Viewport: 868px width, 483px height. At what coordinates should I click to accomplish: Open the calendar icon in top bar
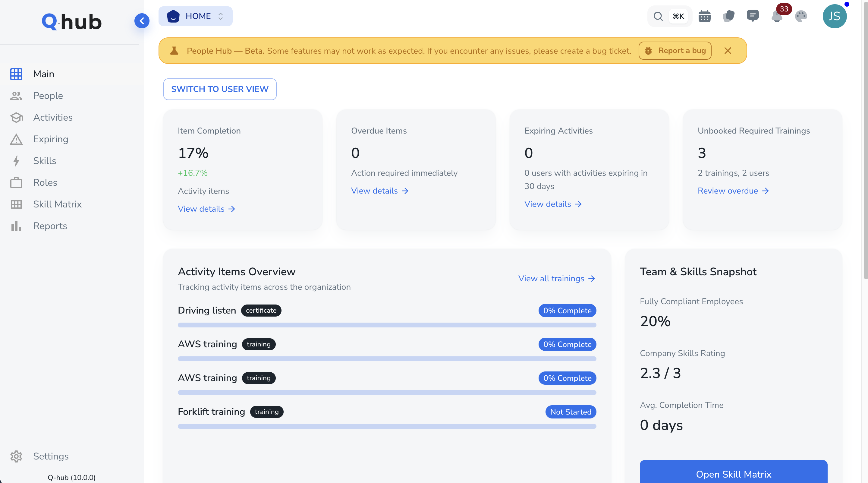point(704,16)
